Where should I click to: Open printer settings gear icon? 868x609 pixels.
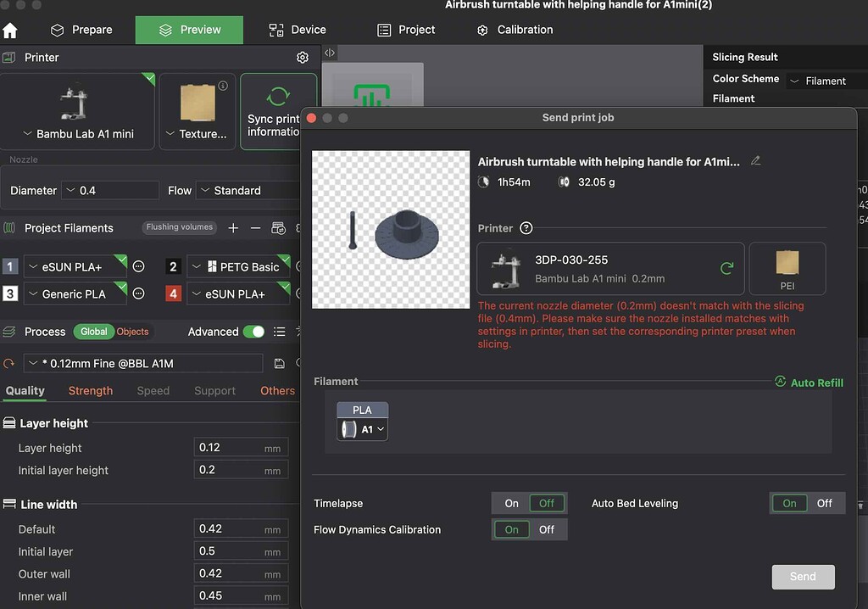click(x=303, y=57)
